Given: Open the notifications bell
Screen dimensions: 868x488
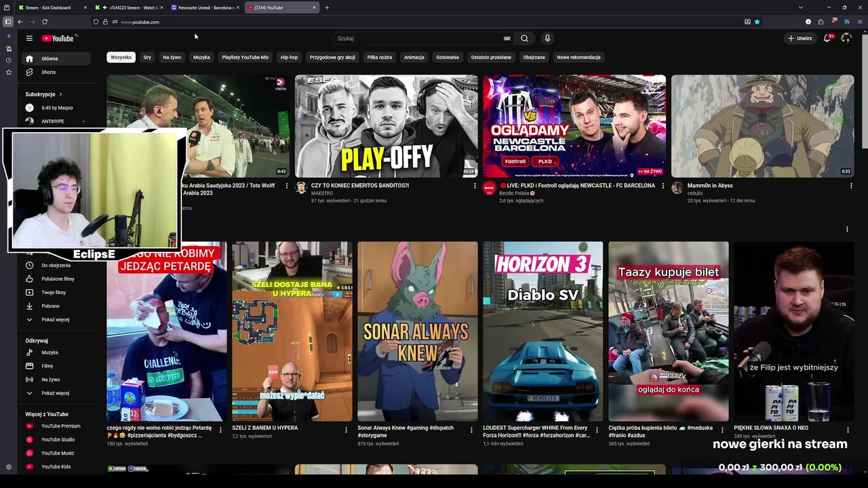Looking at the screenshot, I should (827, 39).
